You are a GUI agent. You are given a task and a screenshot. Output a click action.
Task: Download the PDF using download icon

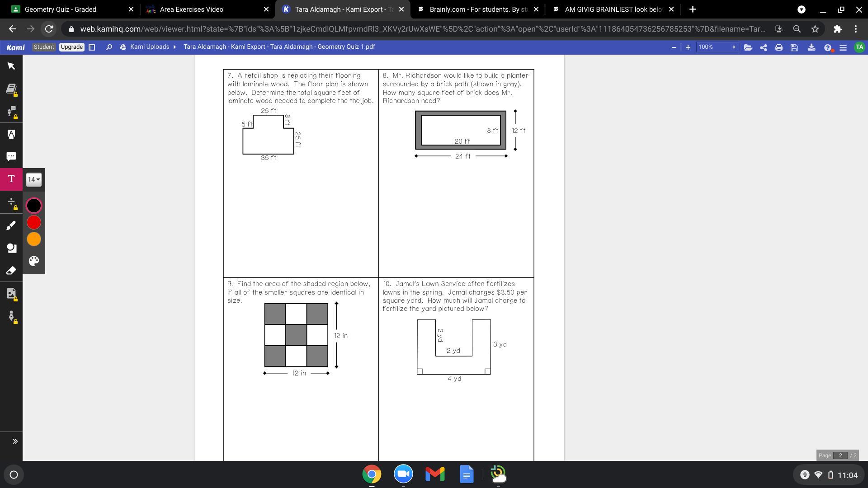pyautogui.click(x=811, y=47)
